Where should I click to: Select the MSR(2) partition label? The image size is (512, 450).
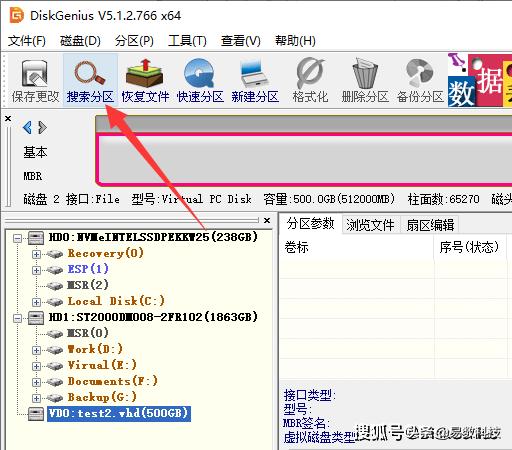tap(88, 285)
